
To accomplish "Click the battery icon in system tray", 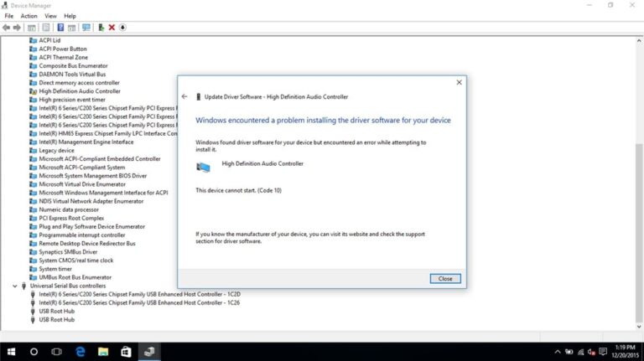I will click(569, 352).
